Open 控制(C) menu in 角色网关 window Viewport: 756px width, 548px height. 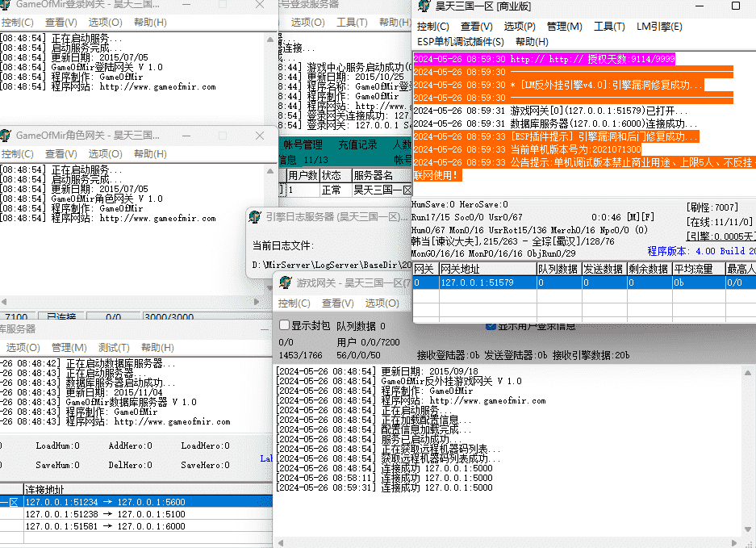(18, 154)
